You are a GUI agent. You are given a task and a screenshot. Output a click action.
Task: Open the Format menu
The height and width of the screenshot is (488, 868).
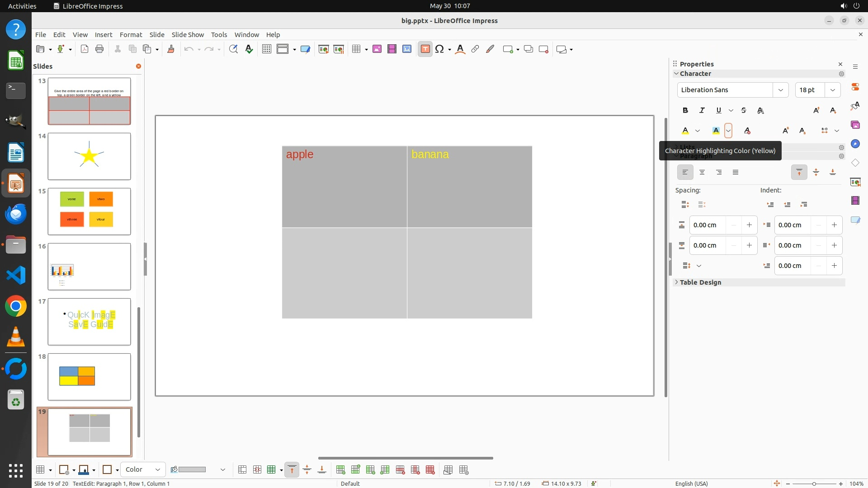pyautogui.click(x=131, y=35)
